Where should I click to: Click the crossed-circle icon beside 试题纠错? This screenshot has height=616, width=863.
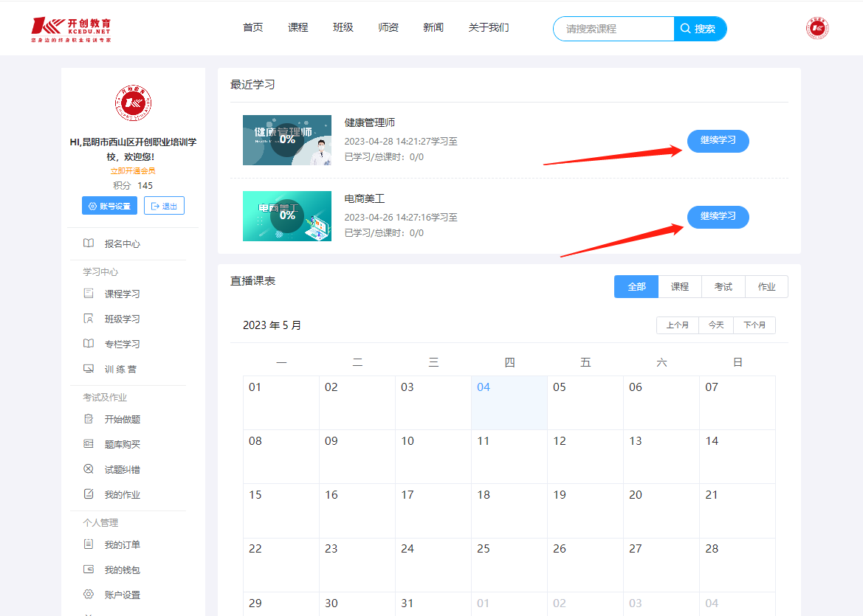(x=88, y=468)
